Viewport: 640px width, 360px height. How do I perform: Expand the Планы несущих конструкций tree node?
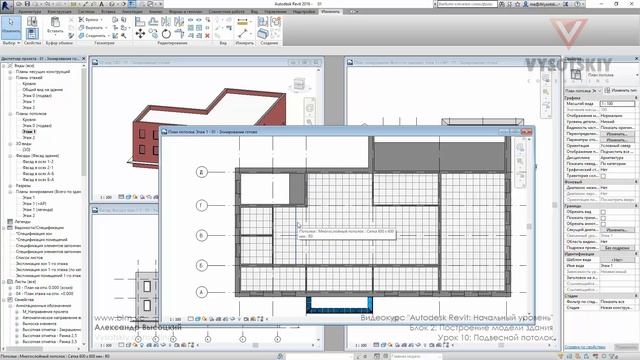click(x=10, y=72)
